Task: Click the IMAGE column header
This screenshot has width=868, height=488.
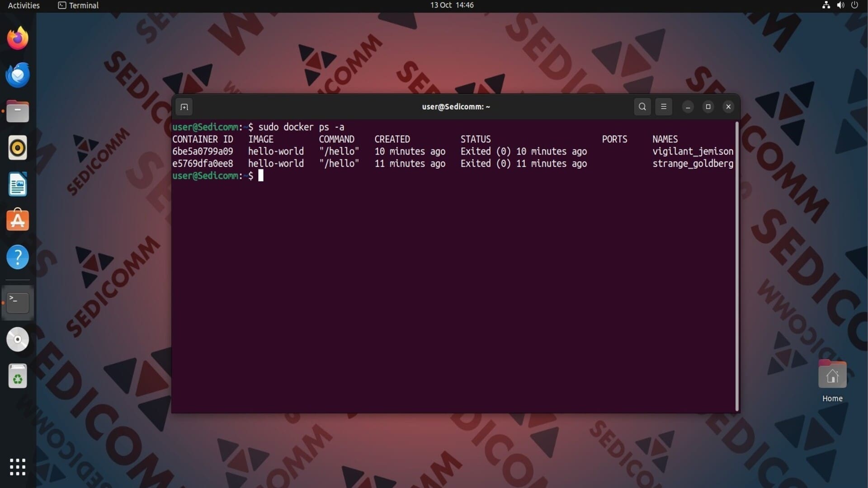Action: pos(261,139)
